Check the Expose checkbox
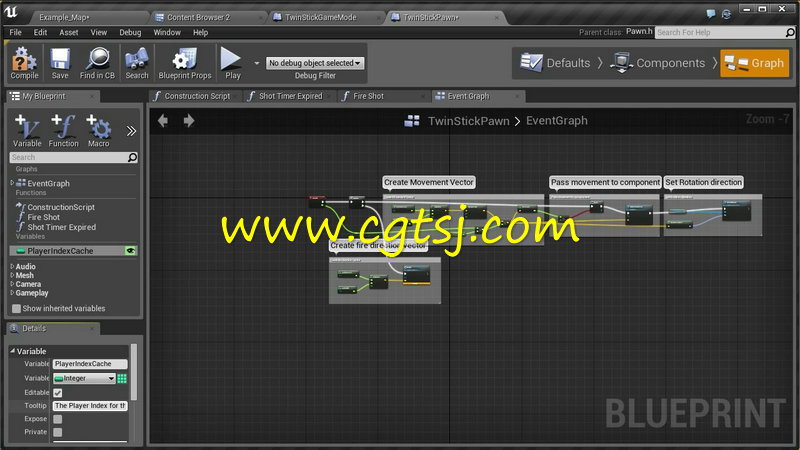Viewport: 800px width, 450px height. pyautogui.click(x=58, y=419)
